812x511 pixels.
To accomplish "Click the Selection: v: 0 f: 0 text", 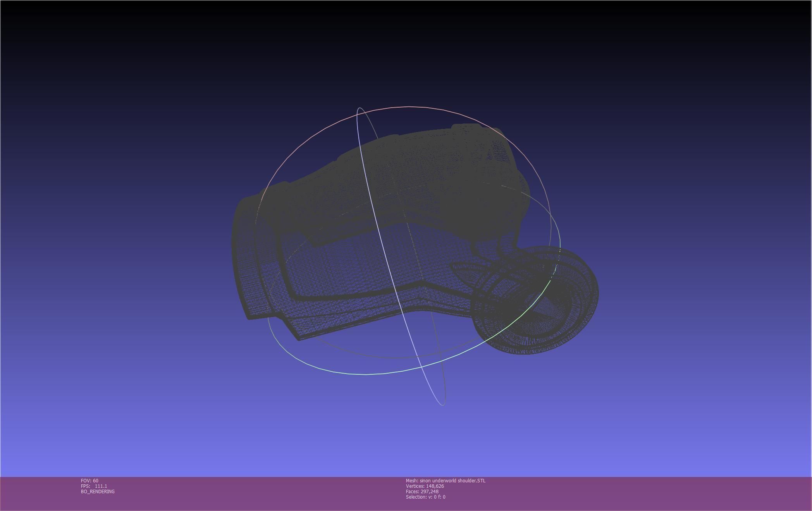I will (425, 497).
